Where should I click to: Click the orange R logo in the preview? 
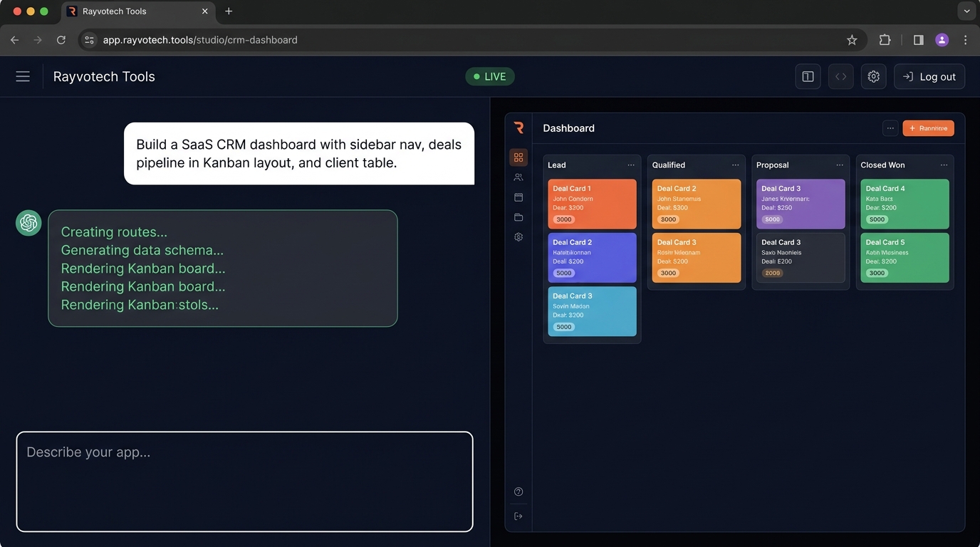coord(518,127)
